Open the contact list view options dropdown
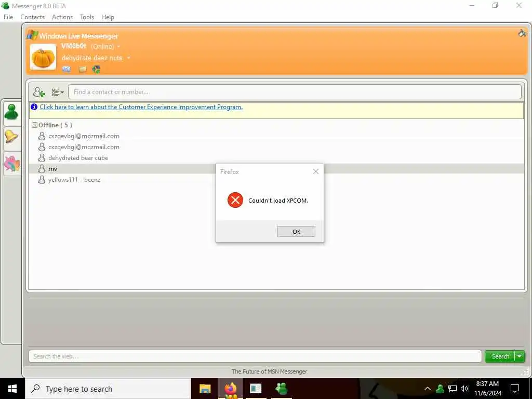 58,92
